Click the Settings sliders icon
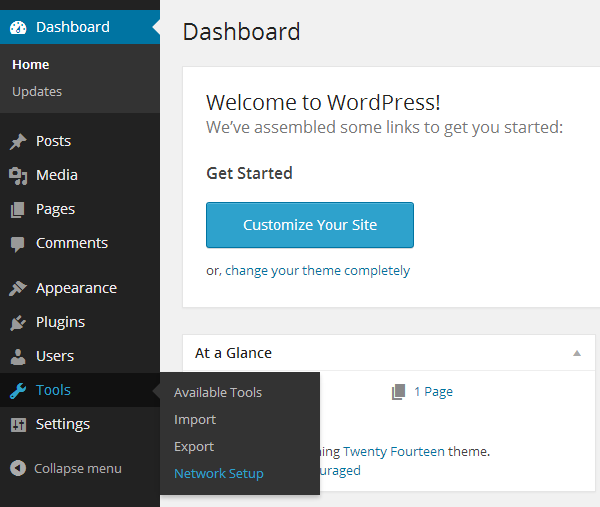This screenshot has width=600, height=507. tap(18, 425)
